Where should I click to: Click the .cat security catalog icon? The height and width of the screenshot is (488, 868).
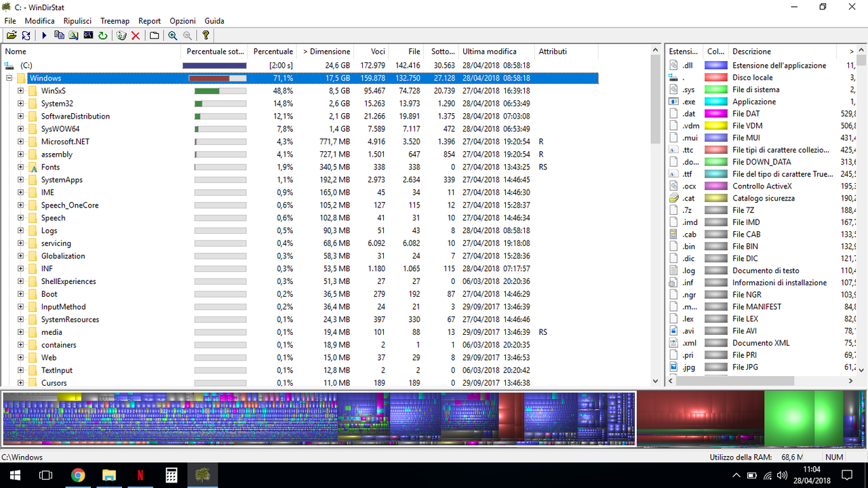(x=674, y=199)
